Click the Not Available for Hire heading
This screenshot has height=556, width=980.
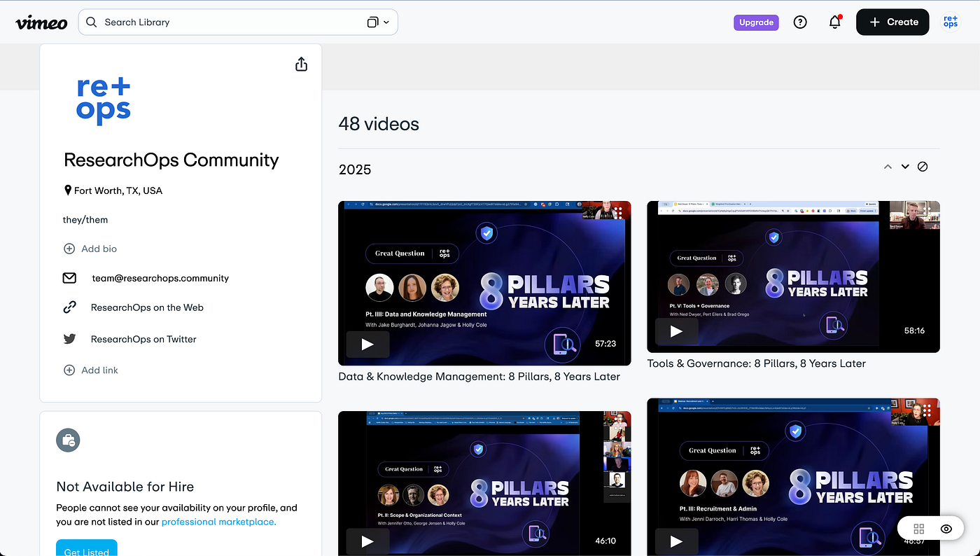125,487
